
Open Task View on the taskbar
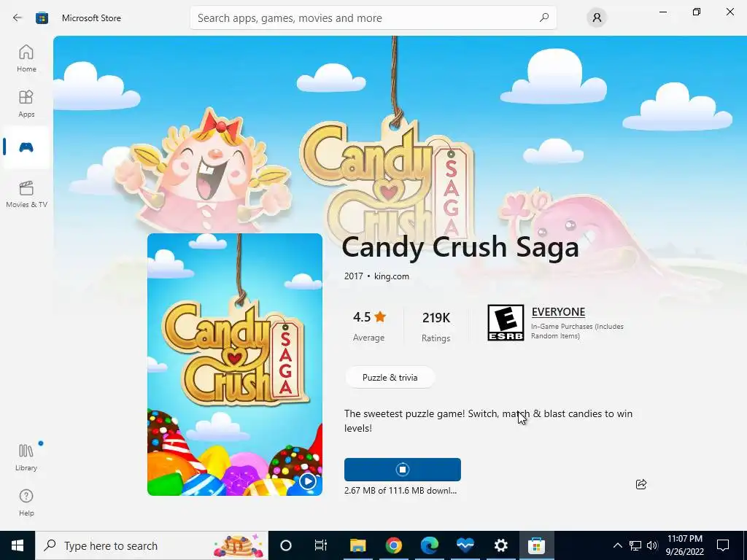tap(321, 545)
